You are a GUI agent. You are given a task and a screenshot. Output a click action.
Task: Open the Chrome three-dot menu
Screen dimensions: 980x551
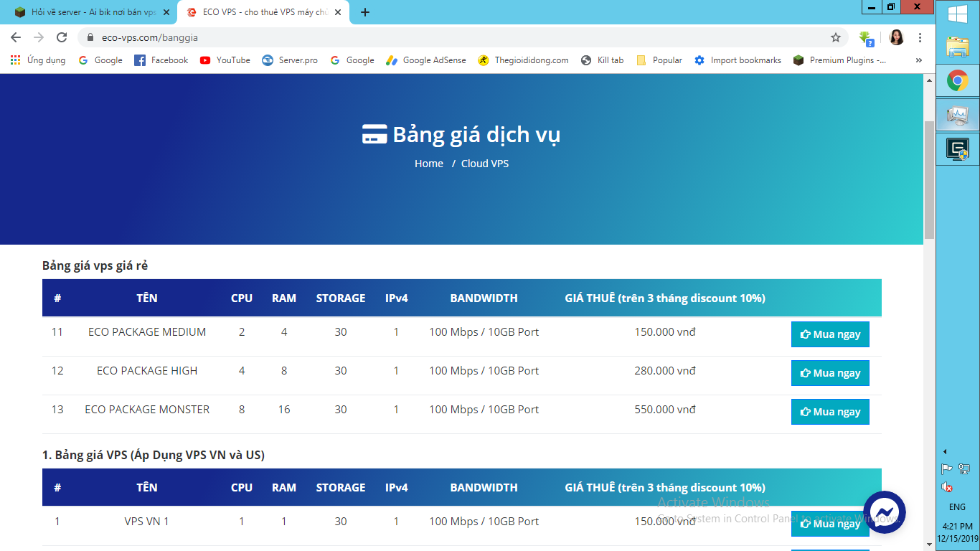920,37
